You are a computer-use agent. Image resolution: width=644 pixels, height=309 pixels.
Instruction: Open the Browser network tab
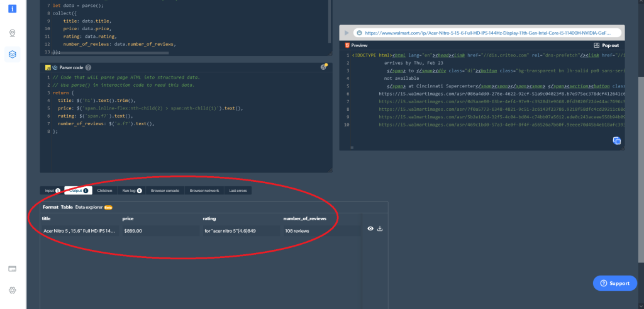[x=204, y=190]
